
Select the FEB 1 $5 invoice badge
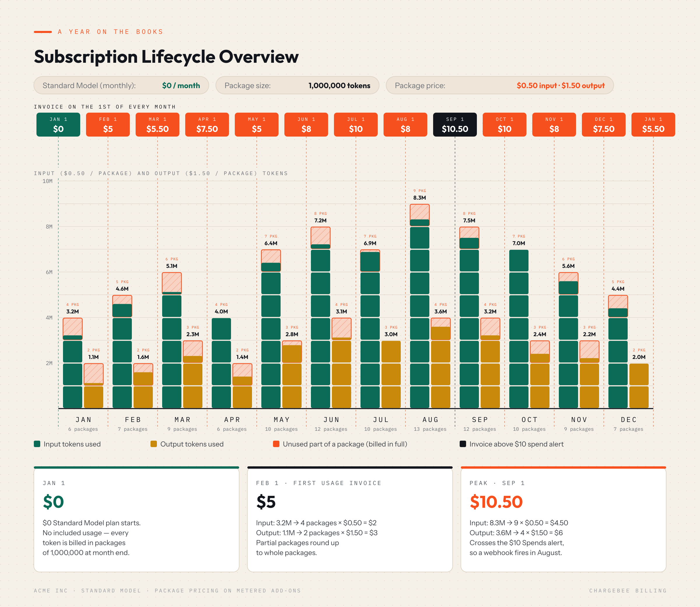point(108,125)
